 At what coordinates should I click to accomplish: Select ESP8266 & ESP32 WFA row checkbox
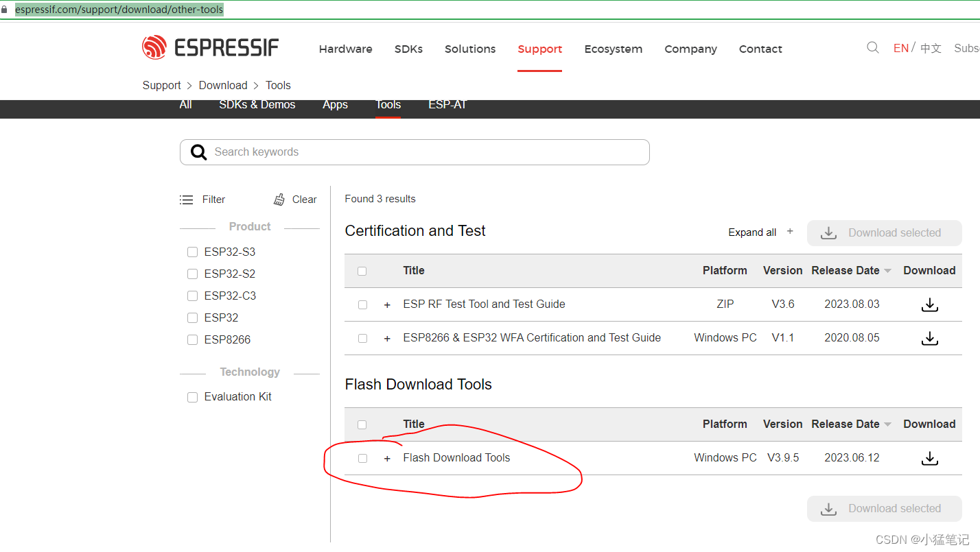click(x=362, y=338)
